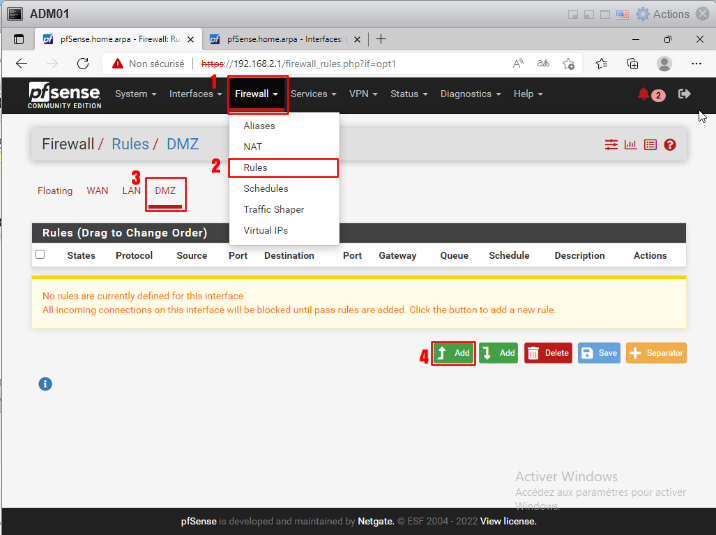Click the logout icon in navbar
Screen dimensions: 716x535
(x=684, y=94)
